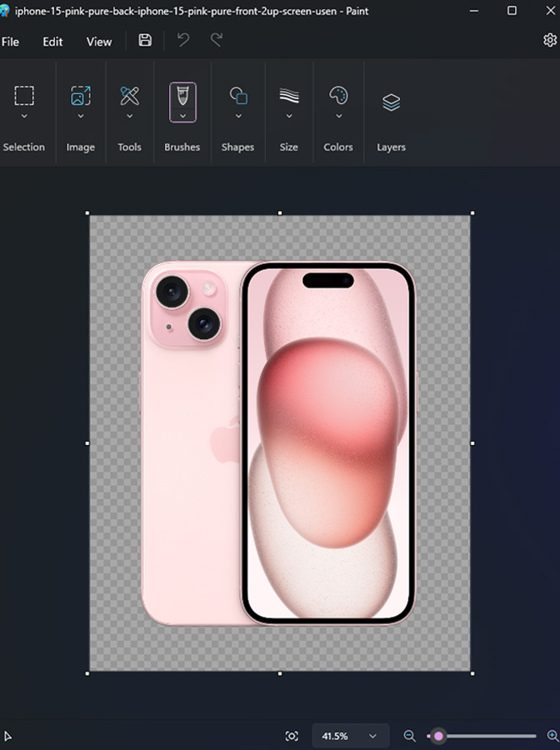Click the Paint app icon in title bar

pos(4,11)
